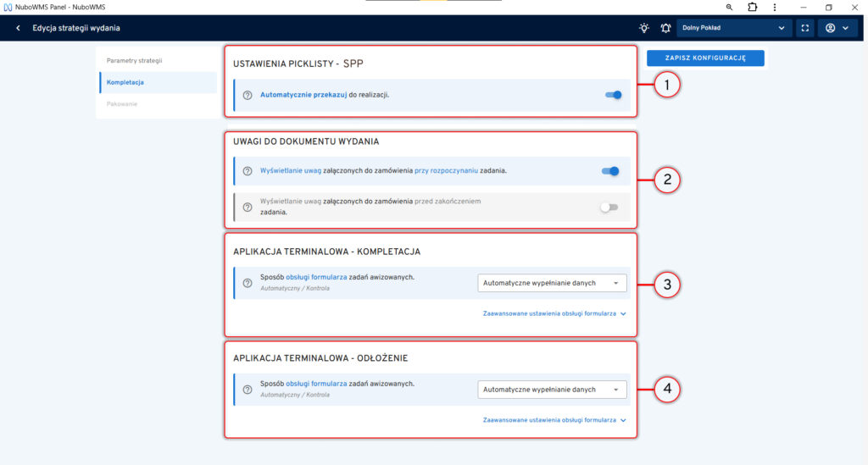Disable the Automatycznie przekazuj do realizacji toggle

[x=613, y=95]
